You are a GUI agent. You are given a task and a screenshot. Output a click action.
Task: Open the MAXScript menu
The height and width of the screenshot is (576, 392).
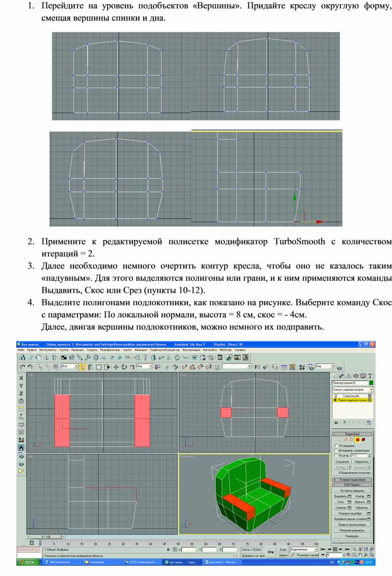point(225,350)
